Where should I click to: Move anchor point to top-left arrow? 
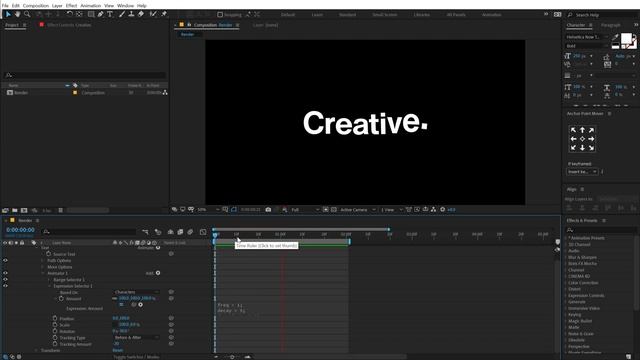pos(573,130)
